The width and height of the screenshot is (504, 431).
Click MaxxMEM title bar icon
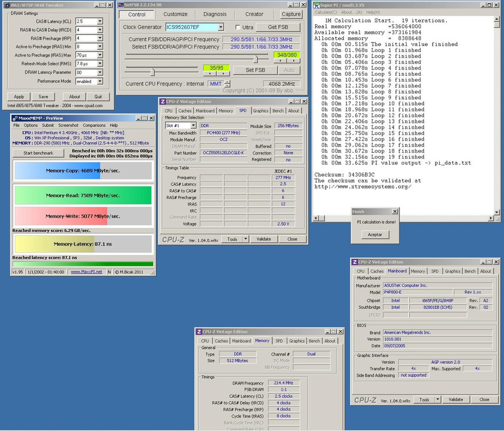point(15,118)
